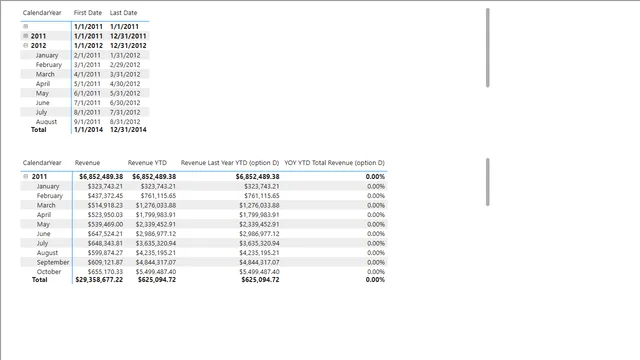Click the revenue matrix vertical scrollbar
The height and width of the screenshot is (360, 640).
(x=487, y=182)
